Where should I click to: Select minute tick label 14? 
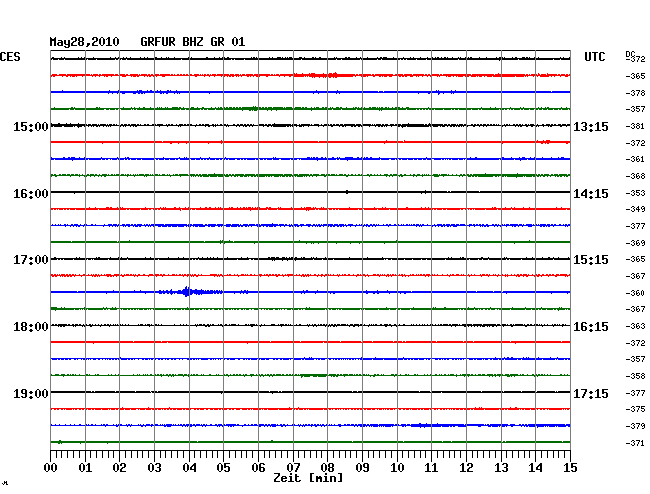tap(535, 468)
